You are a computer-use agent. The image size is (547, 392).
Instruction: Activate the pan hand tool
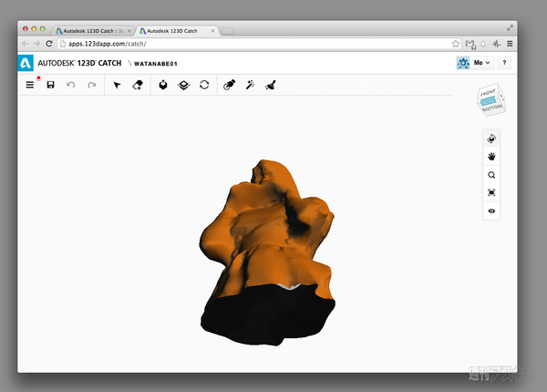tap(491, 157)
